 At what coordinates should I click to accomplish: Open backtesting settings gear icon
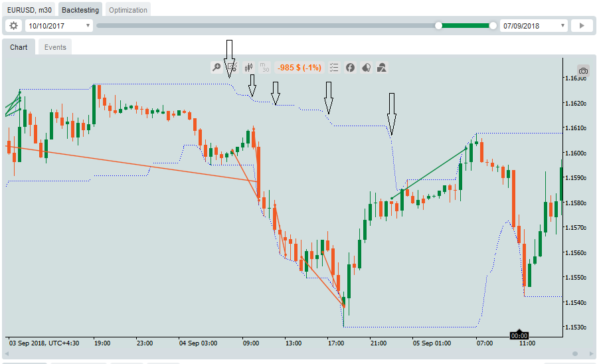13,26
